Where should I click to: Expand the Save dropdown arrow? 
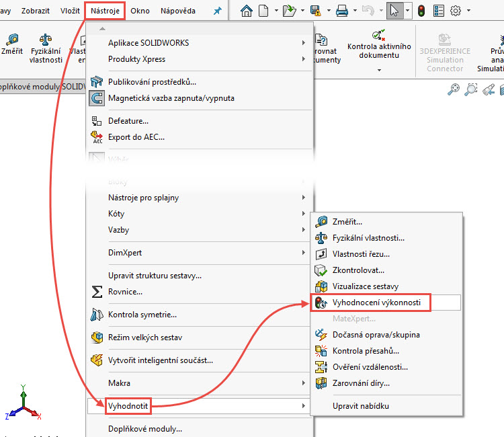[x=329, y=11]
